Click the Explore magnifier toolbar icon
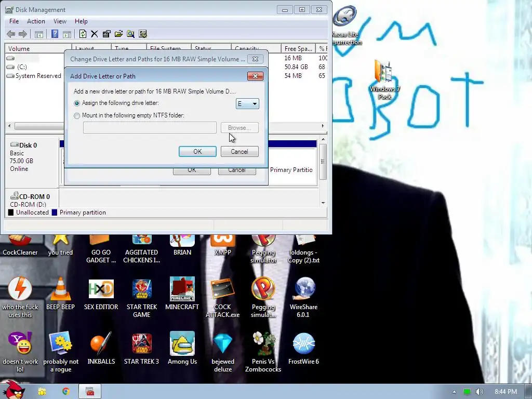Screen dimensions: 532x399 130,34
